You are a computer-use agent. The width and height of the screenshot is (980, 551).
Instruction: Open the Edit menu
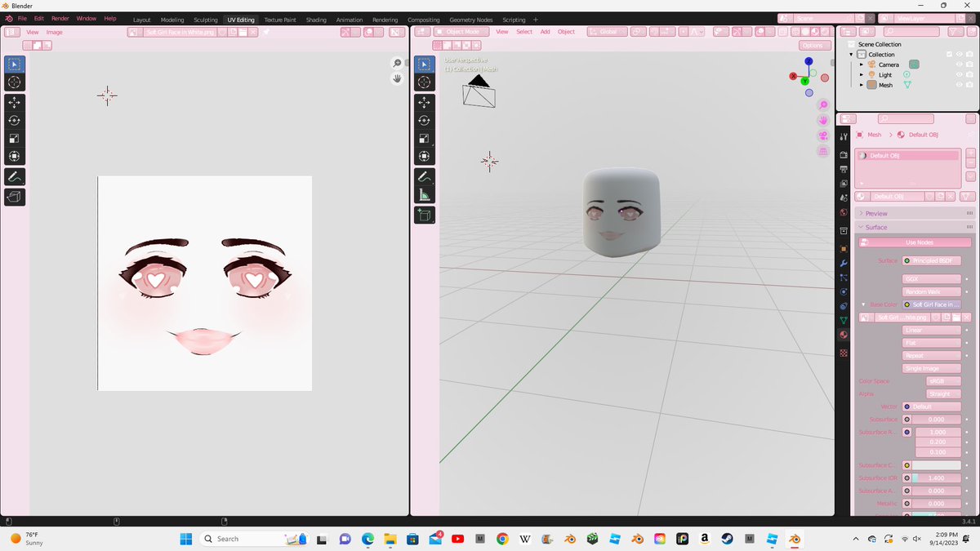38,18
